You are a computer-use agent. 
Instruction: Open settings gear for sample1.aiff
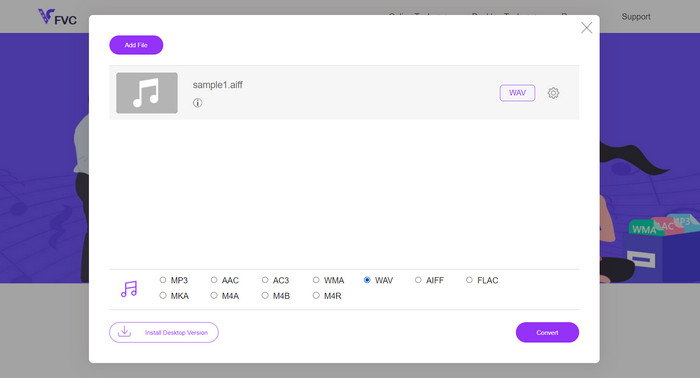pos(553,93)
